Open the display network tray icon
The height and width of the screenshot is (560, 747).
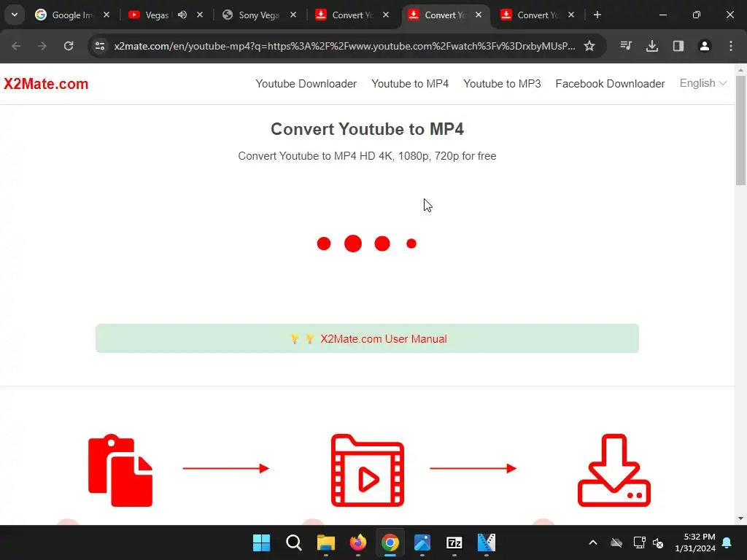(639, 542)
